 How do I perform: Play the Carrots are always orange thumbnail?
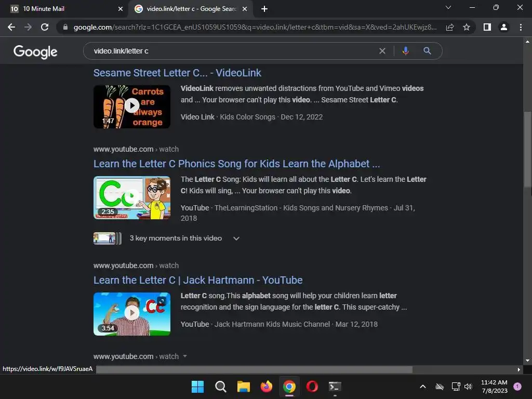pyautogui.click(x=132, y=107)
